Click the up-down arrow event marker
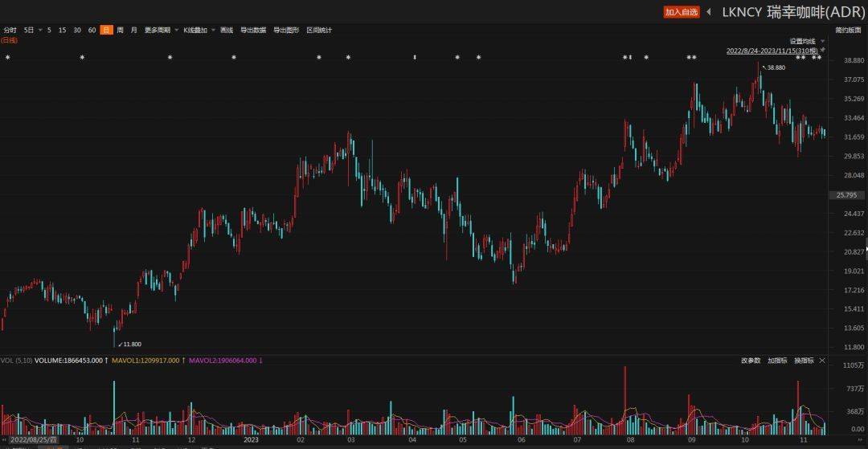868x449 pixels. 415,57
